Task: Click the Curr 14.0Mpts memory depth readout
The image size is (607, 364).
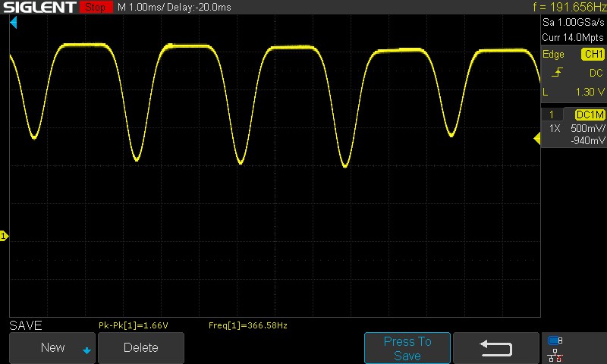Action: pyautogui.click(x=573, y=37)
